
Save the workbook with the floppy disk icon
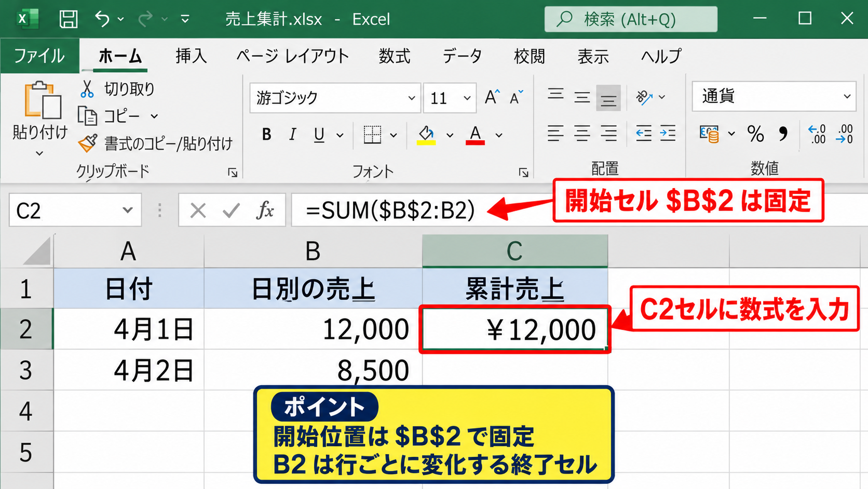[68, 19]
